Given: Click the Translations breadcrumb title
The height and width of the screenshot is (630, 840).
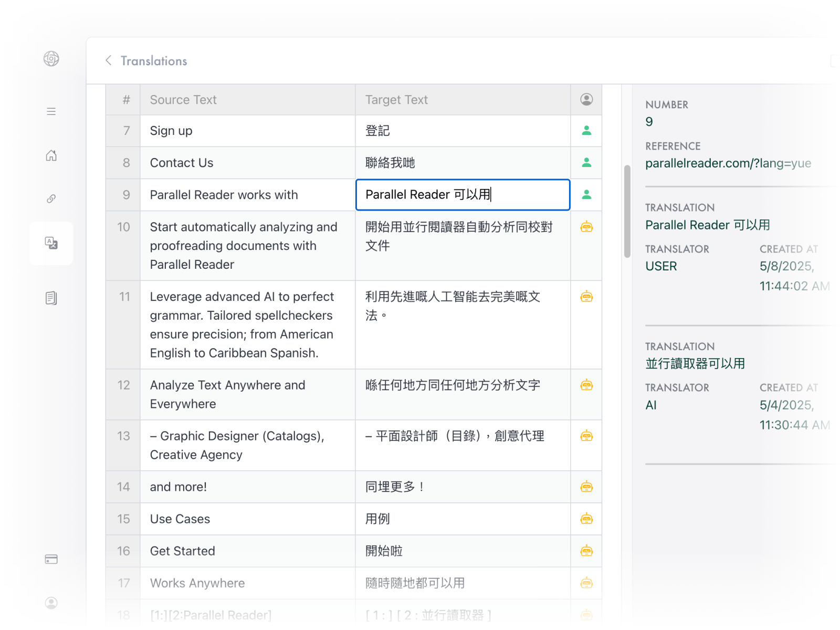Looking at the screenshot, I should click(154, 61).
